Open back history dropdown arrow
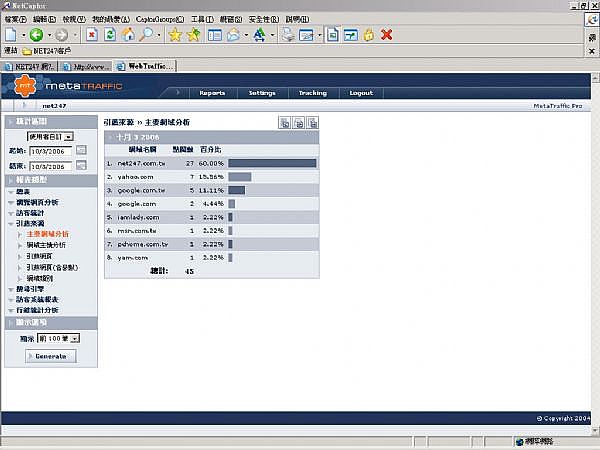The height and width of the screenshot is (450, 600). (x=49, y=35)
